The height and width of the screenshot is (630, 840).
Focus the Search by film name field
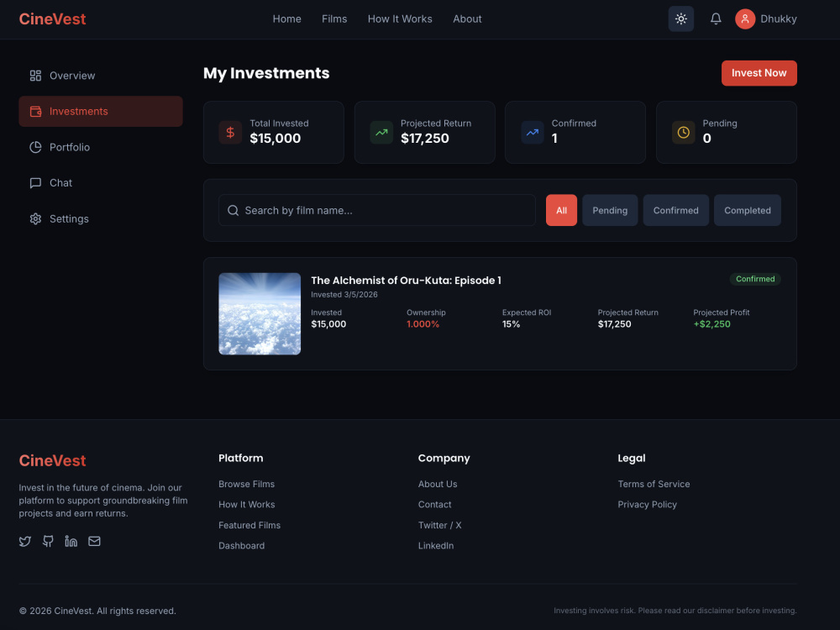tap(377, 211)
